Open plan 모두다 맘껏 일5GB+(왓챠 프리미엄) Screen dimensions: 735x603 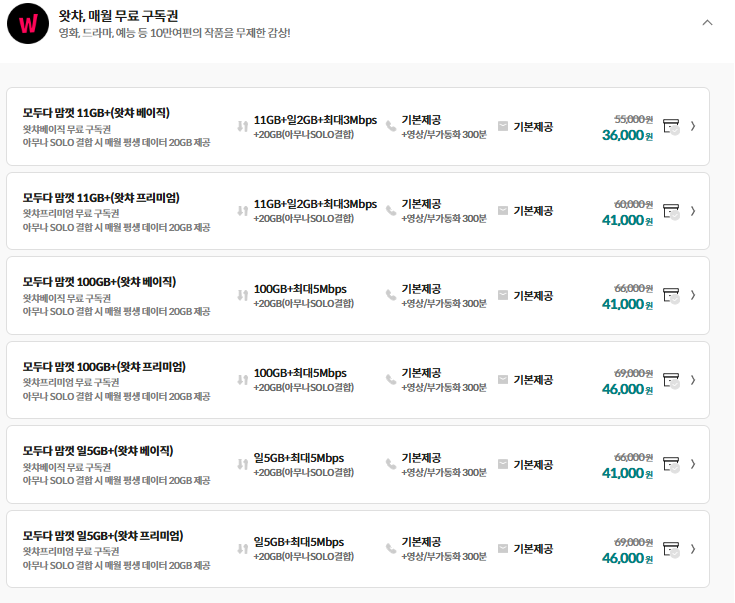coord(103,535)
